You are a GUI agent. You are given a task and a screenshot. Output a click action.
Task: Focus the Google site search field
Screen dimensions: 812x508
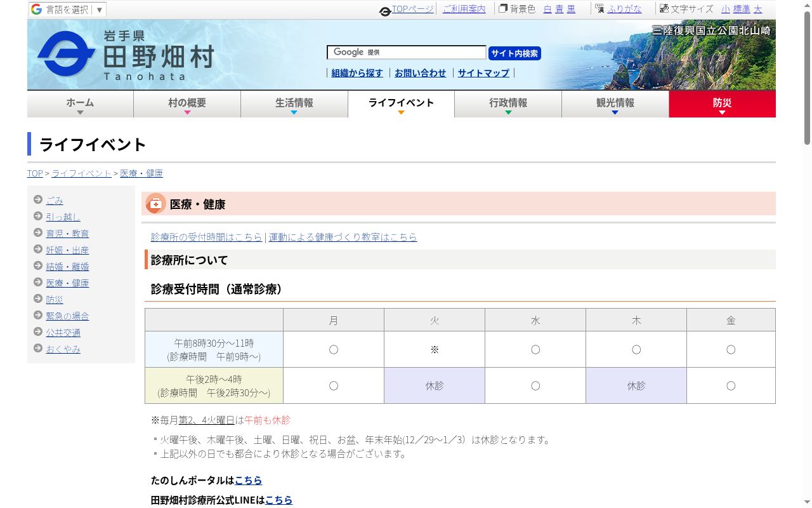pos(407,53)
